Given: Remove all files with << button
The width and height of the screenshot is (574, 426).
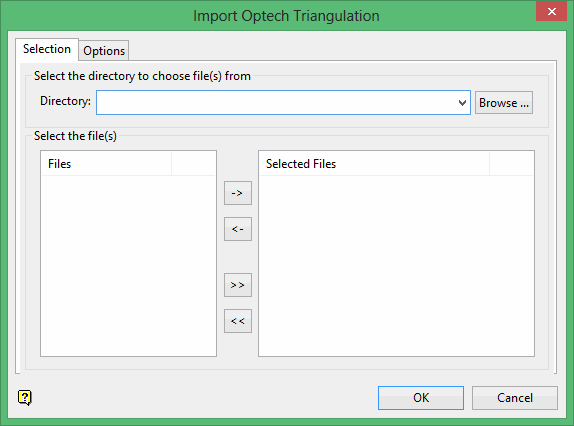Looking at the screenshot, I should pos(238,321).
